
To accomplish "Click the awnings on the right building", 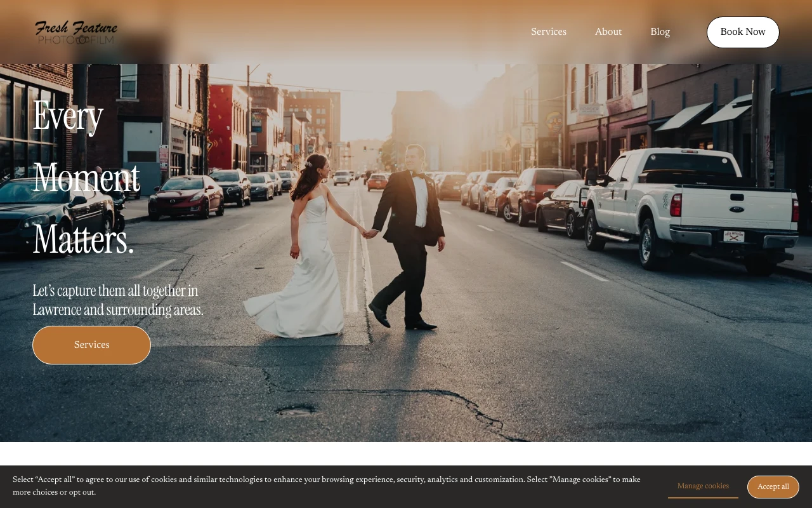I will 704,114.
